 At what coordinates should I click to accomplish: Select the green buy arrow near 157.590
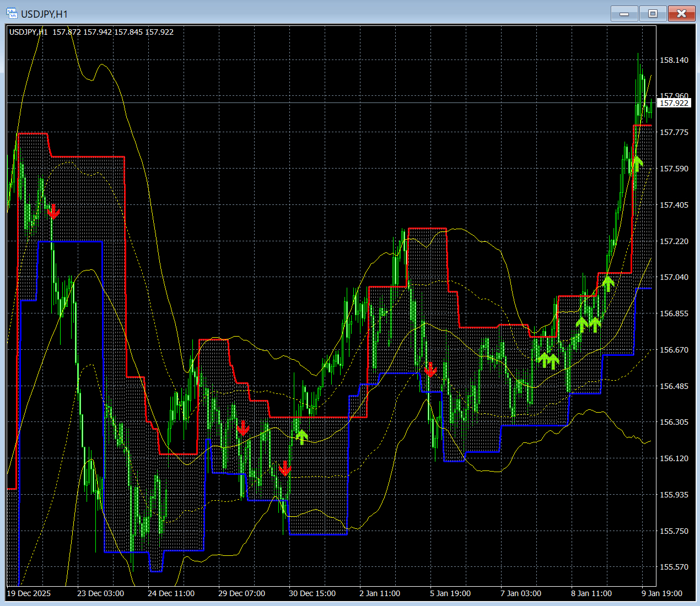(637, 164)
